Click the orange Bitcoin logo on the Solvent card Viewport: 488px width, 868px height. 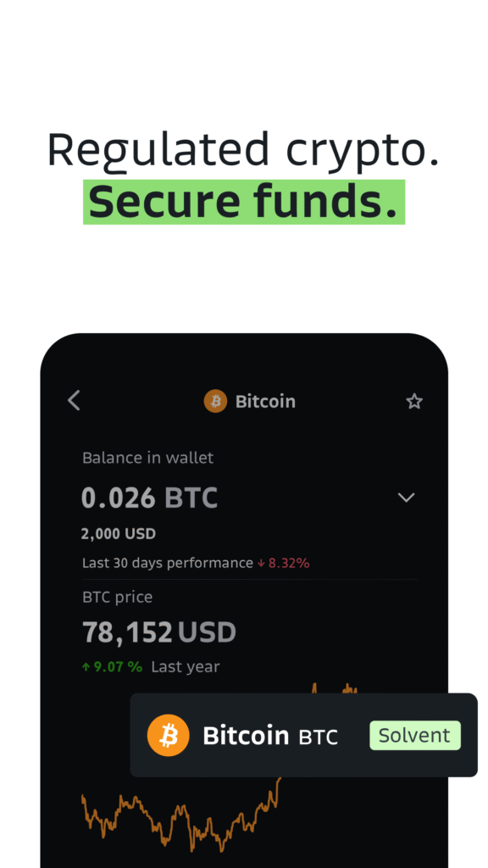pyautogui.click(x=169, y=736)
